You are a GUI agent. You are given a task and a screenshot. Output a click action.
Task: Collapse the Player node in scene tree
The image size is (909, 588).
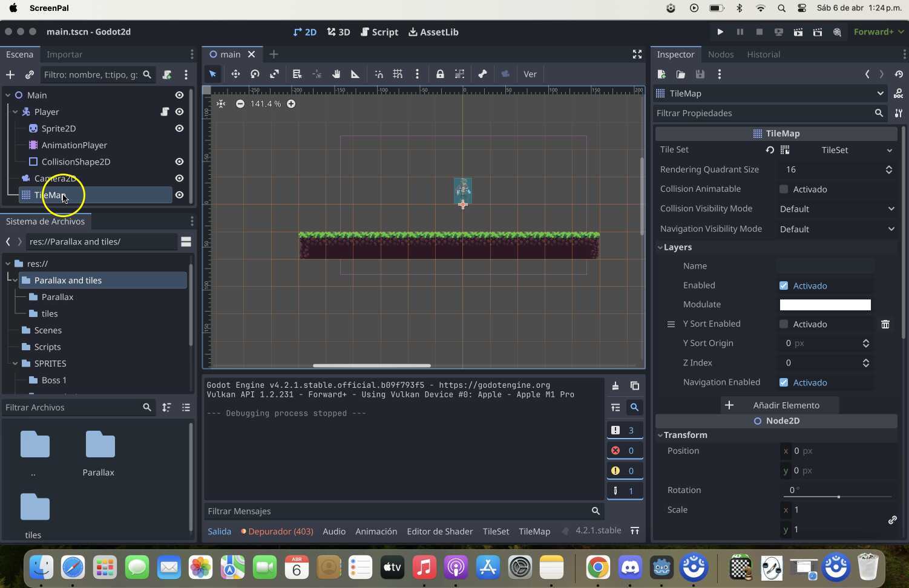tap(15, 111)
